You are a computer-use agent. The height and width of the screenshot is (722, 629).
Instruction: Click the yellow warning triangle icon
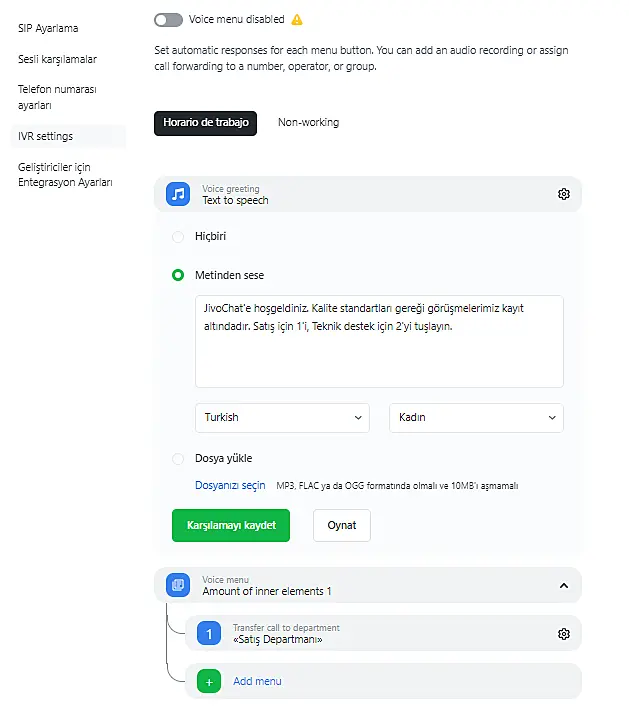(297, 20)
